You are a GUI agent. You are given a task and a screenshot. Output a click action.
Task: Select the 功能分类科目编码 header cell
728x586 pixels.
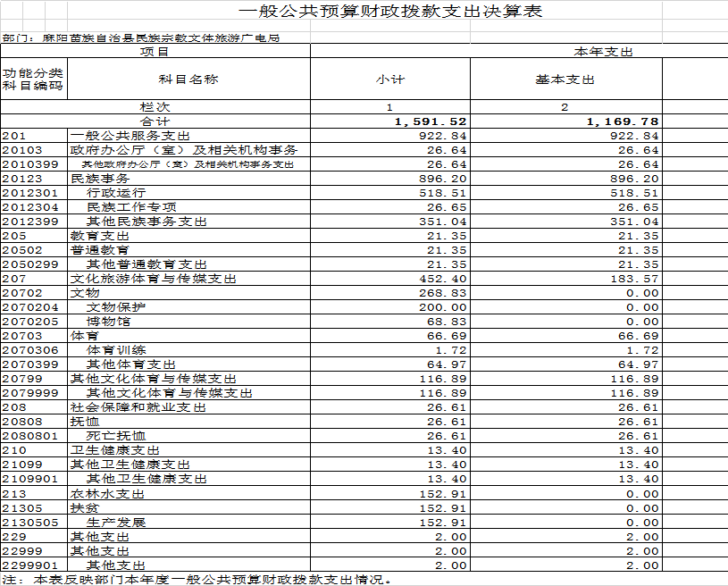click(x=33, y=79)
